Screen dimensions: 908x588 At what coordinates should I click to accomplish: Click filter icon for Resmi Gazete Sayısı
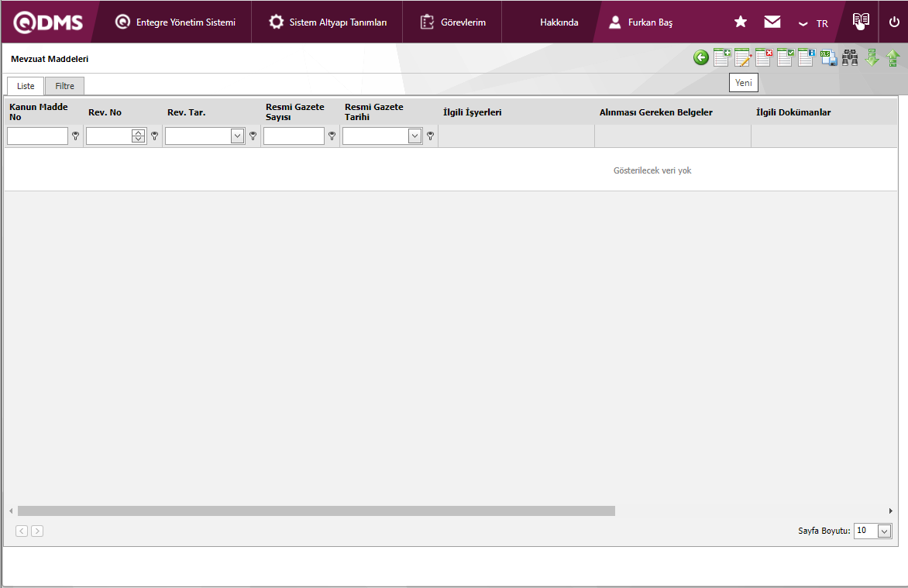[332, 136]
